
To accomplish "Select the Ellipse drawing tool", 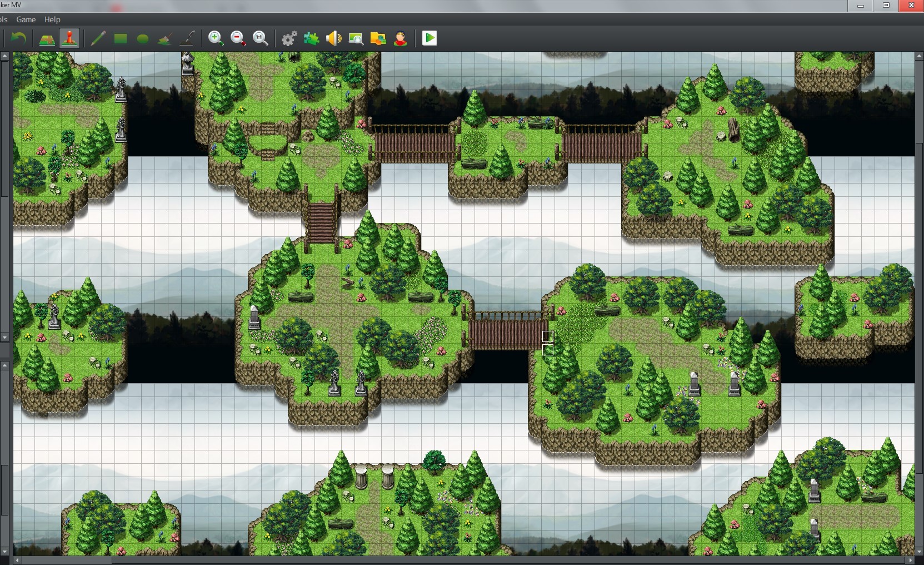I will [x=143, y=38].
